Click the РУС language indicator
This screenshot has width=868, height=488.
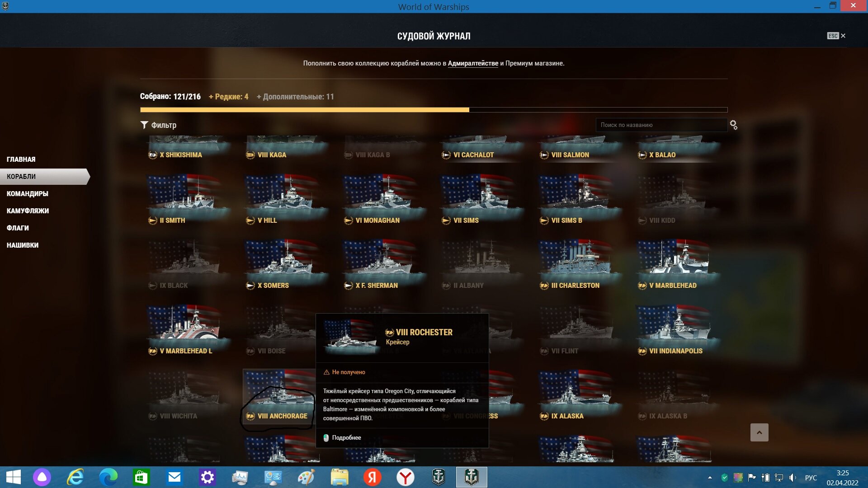[811, 478]
